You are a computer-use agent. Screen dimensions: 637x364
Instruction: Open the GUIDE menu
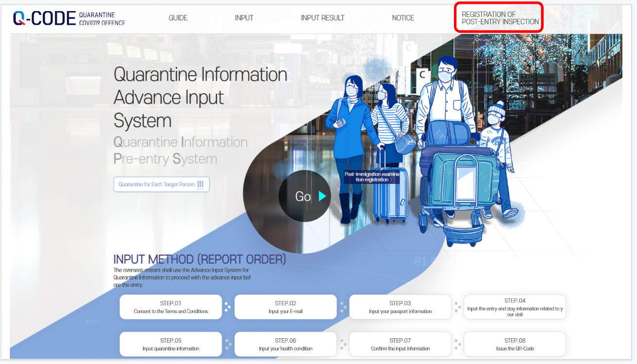178,18
